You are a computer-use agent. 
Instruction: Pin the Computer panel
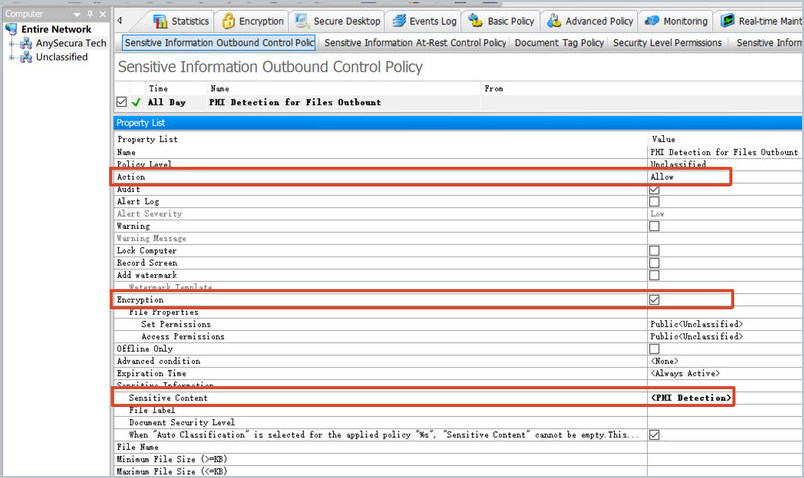coord(90,14)
